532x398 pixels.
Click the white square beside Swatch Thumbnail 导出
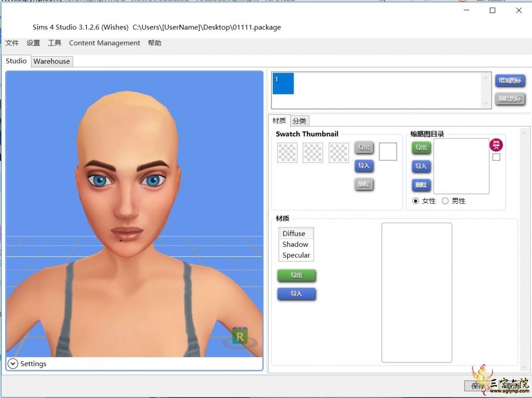(388, 152)
